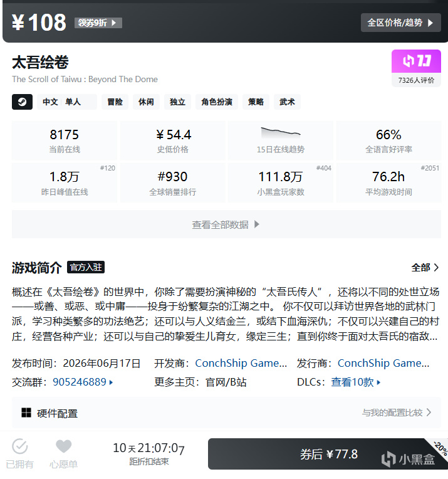Viewport: 448px width, 479px height.
Task: Click the 7326人评价 review count
Action: [416, 80]
